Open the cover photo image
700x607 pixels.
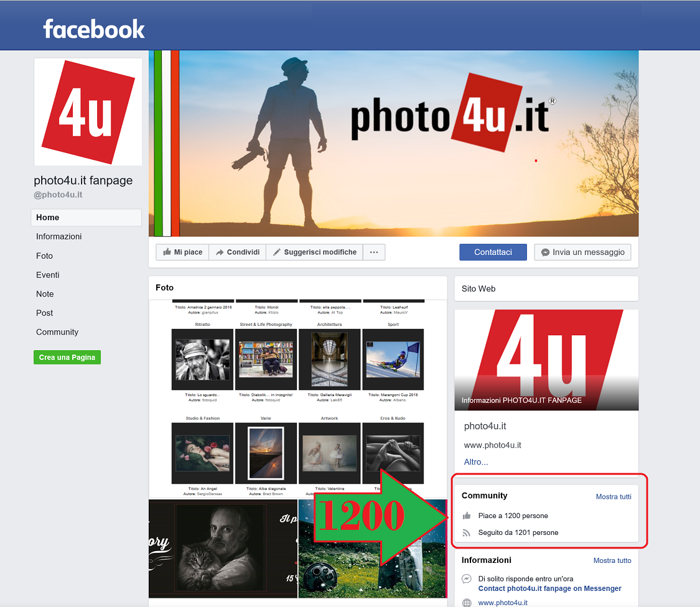pyautogui.click(x=393, y=143)
